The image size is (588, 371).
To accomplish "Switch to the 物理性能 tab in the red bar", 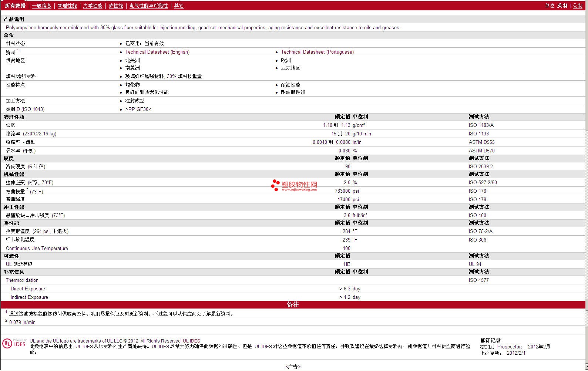I will [x=67, y=6].
